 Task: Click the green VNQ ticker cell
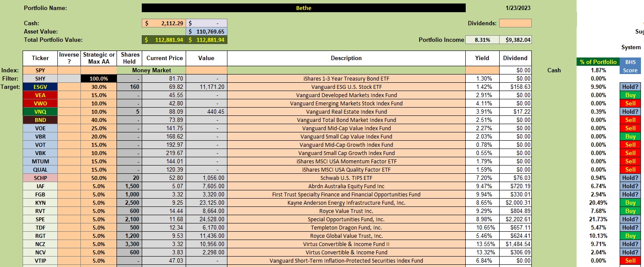click(x=40, y=112)
